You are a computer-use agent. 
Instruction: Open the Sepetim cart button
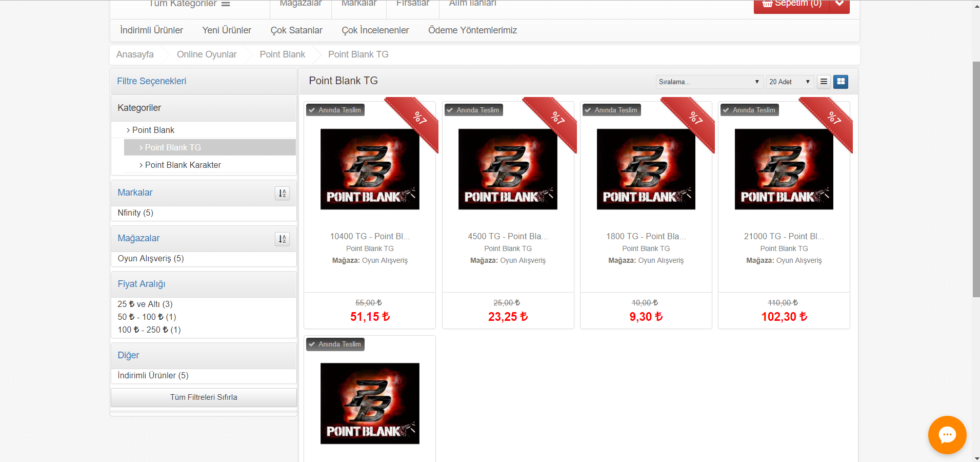[x=792, y=4]
